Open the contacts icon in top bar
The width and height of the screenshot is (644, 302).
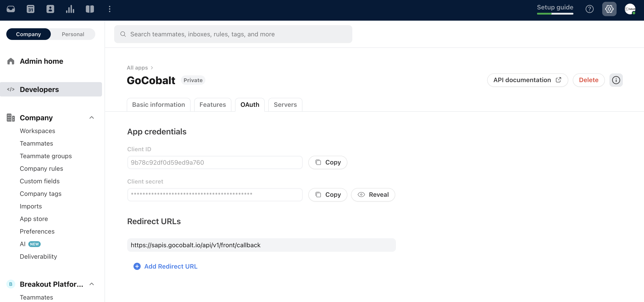pyautogui.click(x=50, y=9)
